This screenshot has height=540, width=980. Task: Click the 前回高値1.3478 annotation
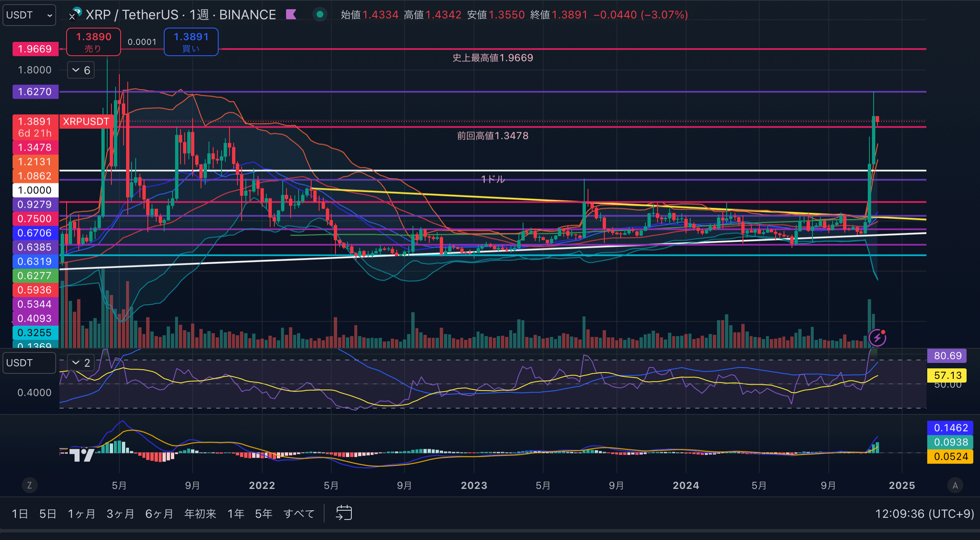coord(493,136)
